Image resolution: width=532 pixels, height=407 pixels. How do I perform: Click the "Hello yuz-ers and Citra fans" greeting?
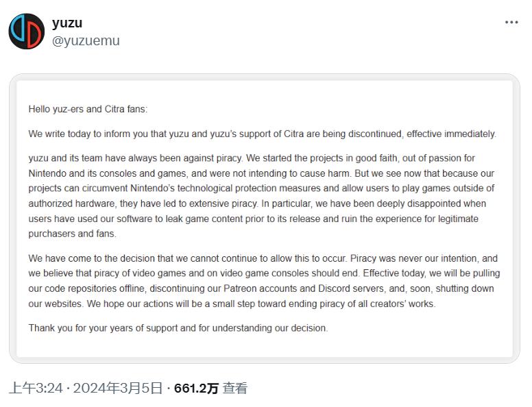pyautogui.click(x=88, y=109)
